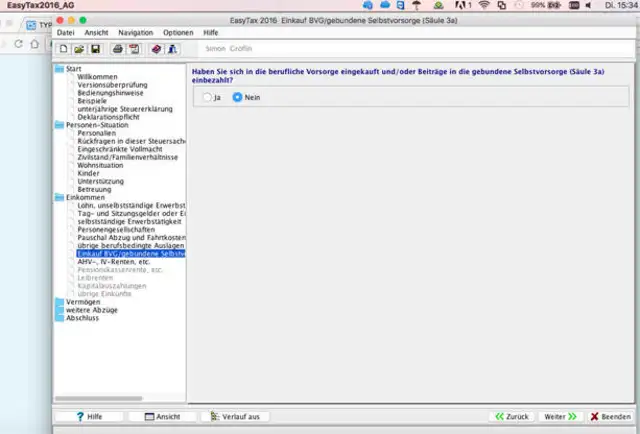This screenshot has width=640, height=434.
Task: Open the Hilfe menu in menu bar
Action: [211, 33]
